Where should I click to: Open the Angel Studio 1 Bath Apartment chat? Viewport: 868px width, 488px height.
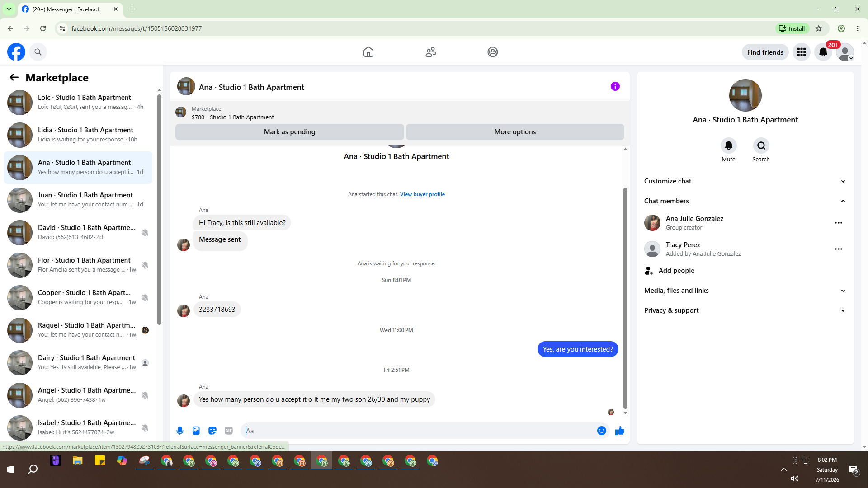click(x=78, y=395)
